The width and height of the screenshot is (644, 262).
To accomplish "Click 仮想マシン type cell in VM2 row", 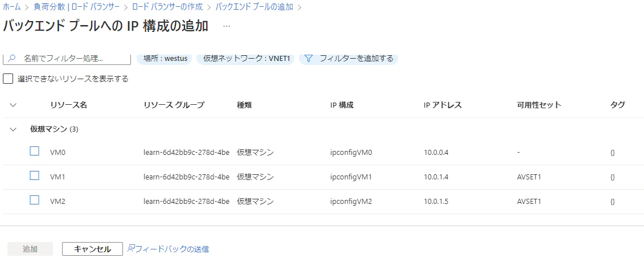I will point(256,202).
